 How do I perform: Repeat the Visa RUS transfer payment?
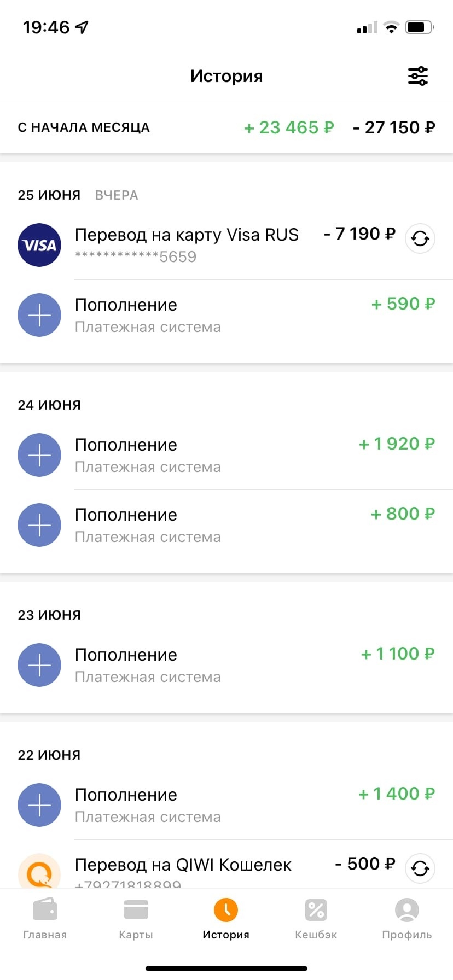(x=420, y=239)
